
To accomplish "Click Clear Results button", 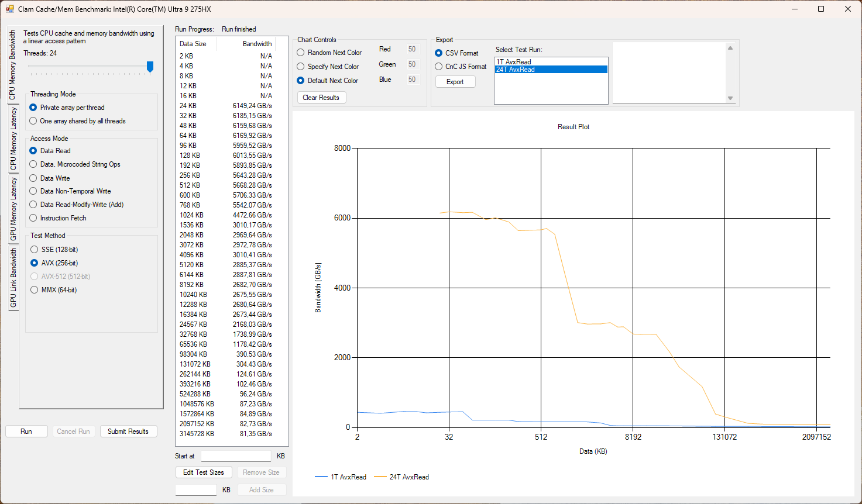I will point(321,98).
